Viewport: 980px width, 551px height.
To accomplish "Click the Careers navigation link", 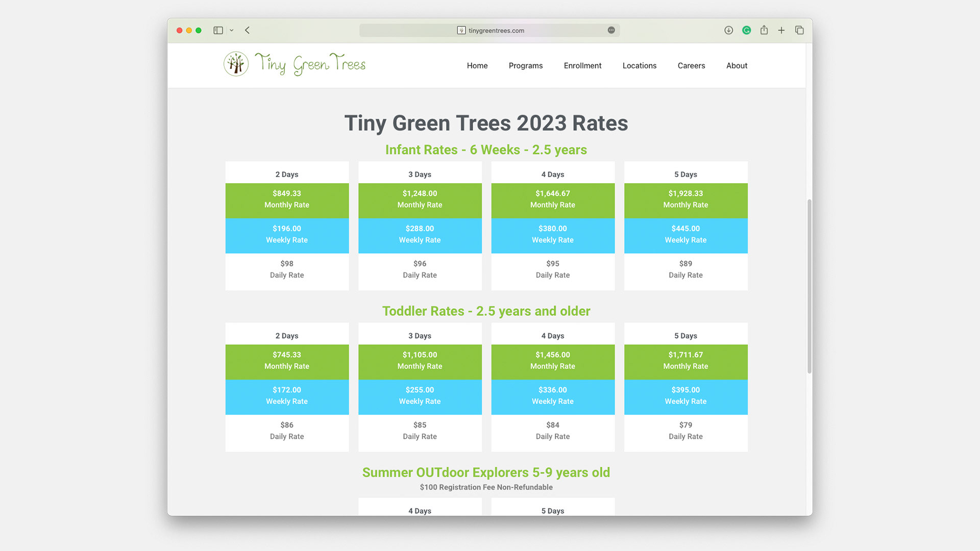I will [691, 66].
